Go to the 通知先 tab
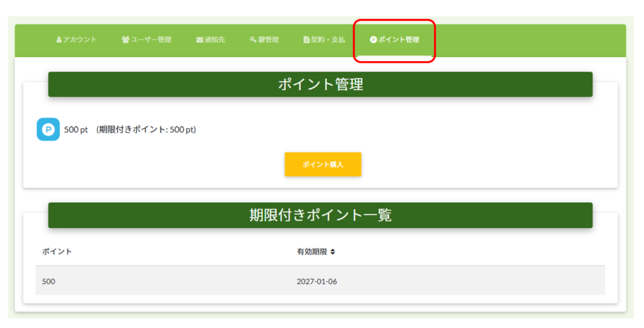Image resolution: width=644 pixels, height=328 pixels. 214,40
